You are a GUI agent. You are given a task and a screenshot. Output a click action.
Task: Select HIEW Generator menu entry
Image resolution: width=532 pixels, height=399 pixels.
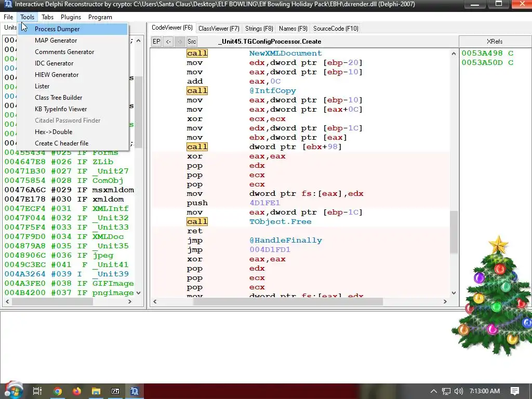pyautogui.click(x=73, y=75)
